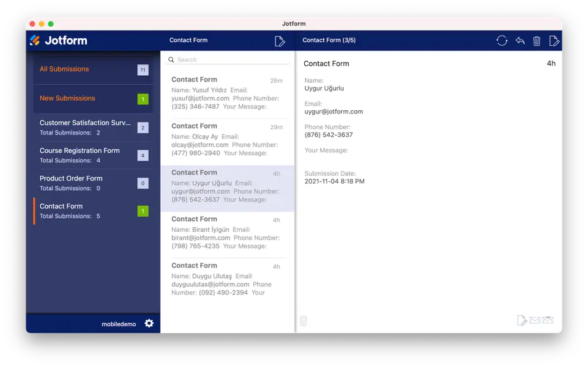Viewport: 588px width, 367px height.
Task: Click the Contact Form green badge
Action: click(143, 211)
